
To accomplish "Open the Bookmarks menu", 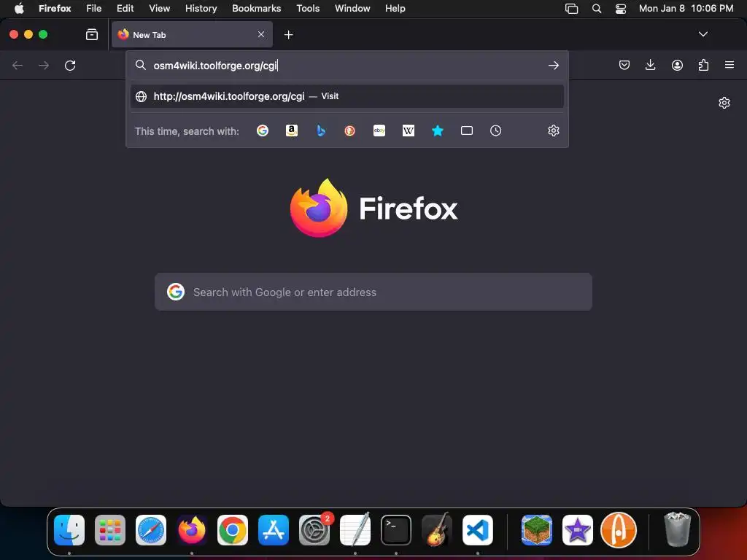I will (256, 8).
